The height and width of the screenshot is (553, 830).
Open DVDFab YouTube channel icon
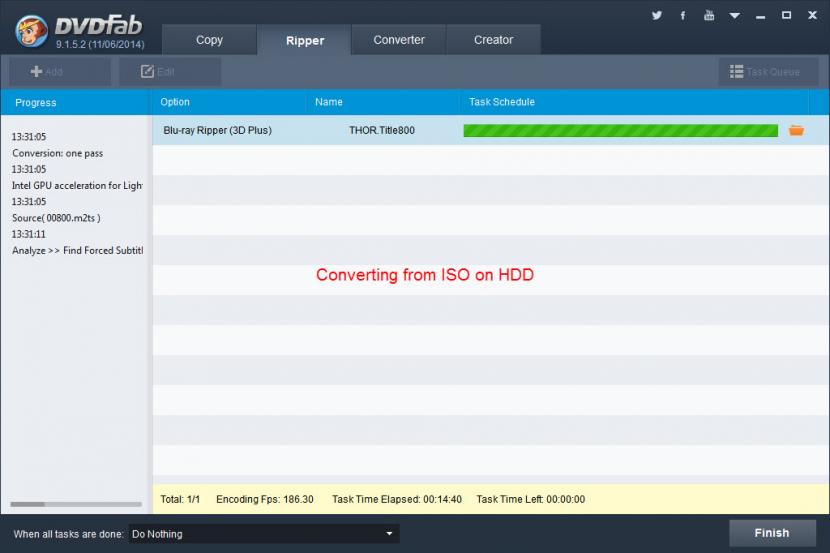point(709,15)
